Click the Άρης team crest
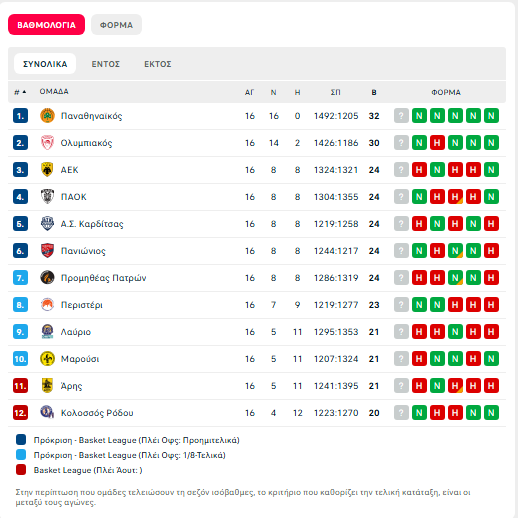 click(47, 386)
